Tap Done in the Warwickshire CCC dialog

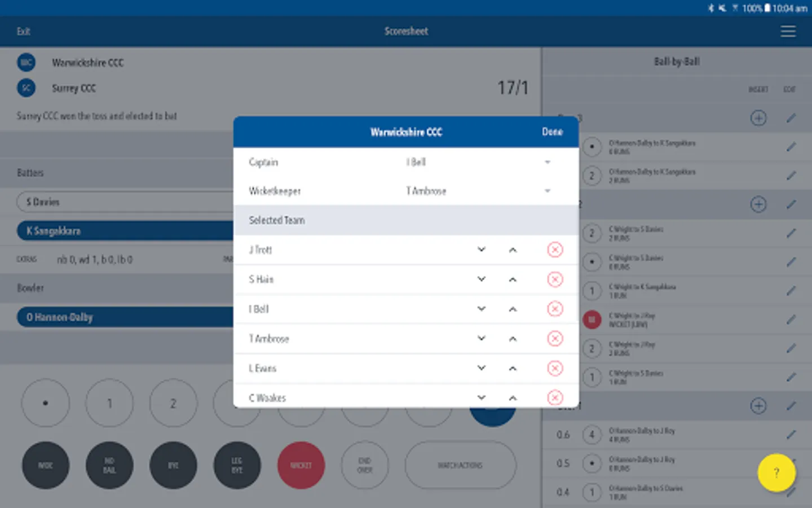pyautogui.click(x=552, y=132)
